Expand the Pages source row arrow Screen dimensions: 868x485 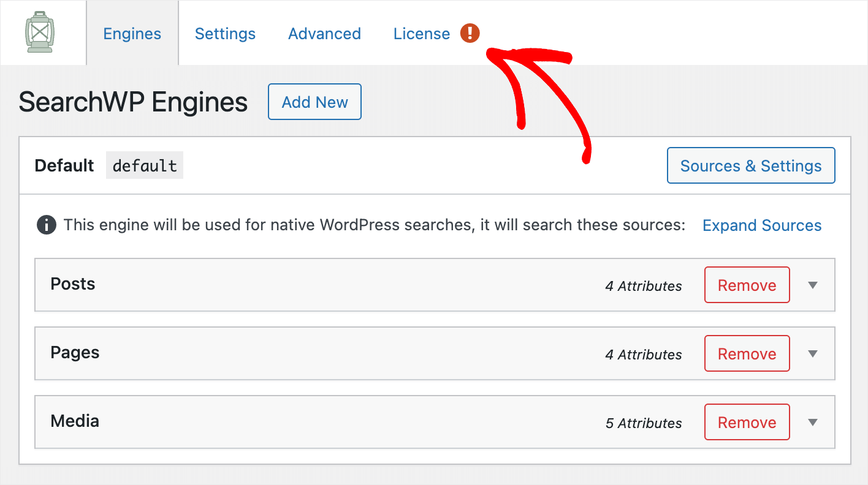click(x=813, y=353)
